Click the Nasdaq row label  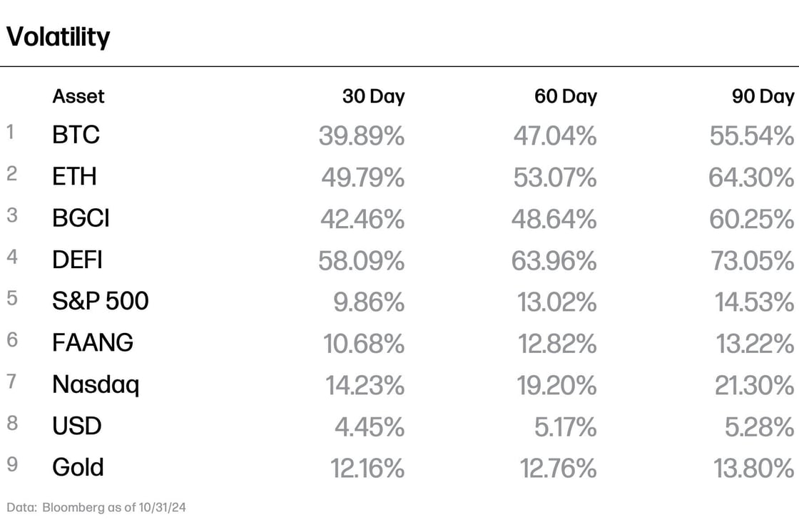point(96,384)
